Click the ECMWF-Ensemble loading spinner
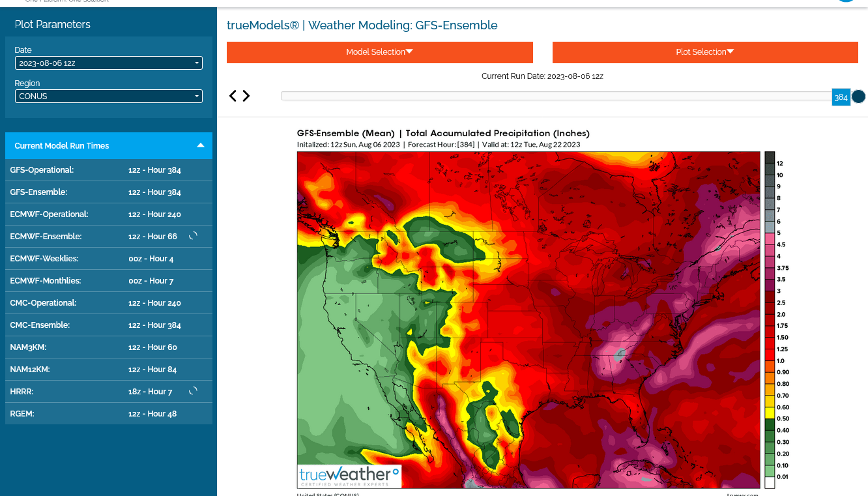868x496 pixels. (x=193, y=236)
